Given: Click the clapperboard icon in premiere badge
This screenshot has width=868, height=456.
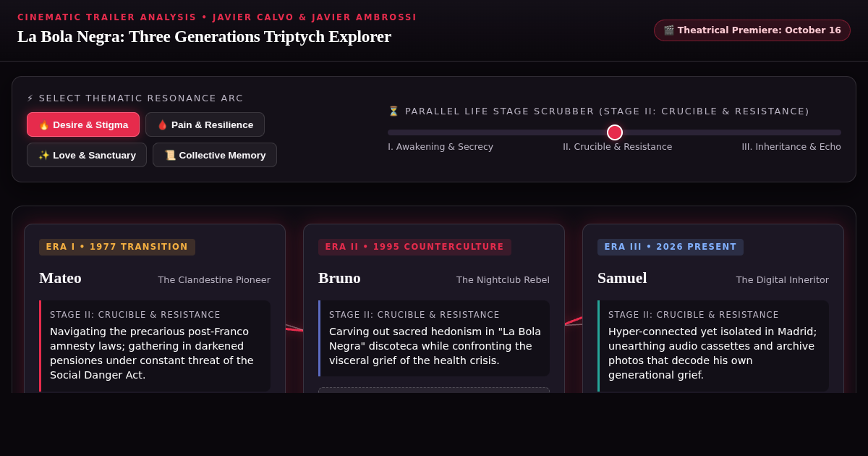Looking at the screenshot, I should point(668,30).
